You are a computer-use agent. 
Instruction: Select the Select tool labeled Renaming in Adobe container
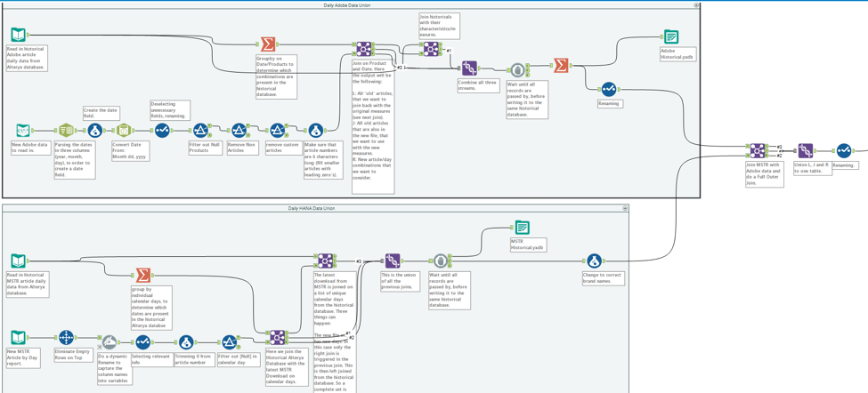[x=609, y=88]
